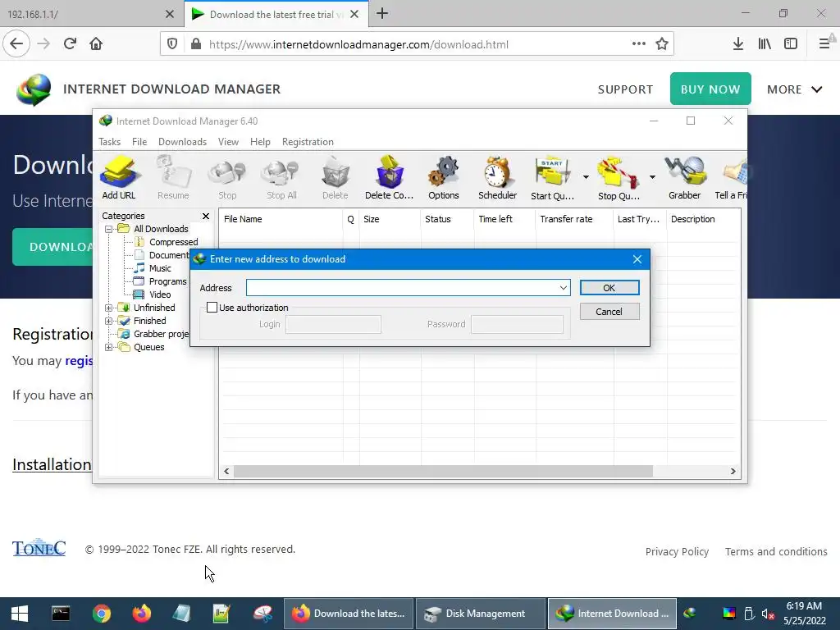Open page actions three-dots icon
Image resolution: width=840 pixels, height=630 pixels.
(x=638, y=44)
